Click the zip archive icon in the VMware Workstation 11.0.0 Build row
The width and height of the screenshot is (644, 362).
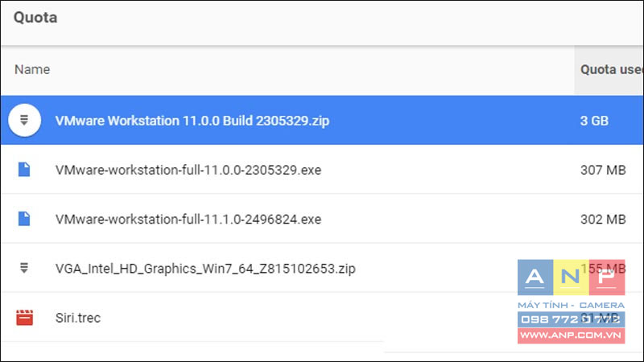24,120
